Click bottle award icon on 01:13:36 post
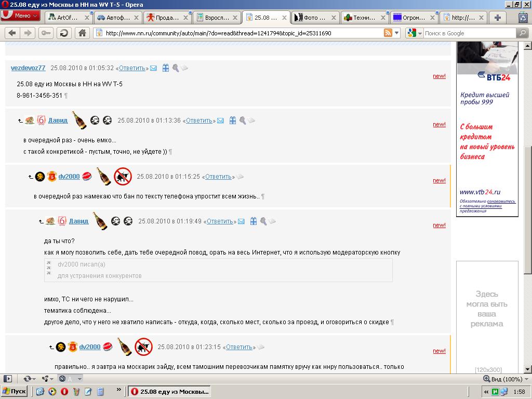This screenshot has height=399, width=532. coord(79,120)
